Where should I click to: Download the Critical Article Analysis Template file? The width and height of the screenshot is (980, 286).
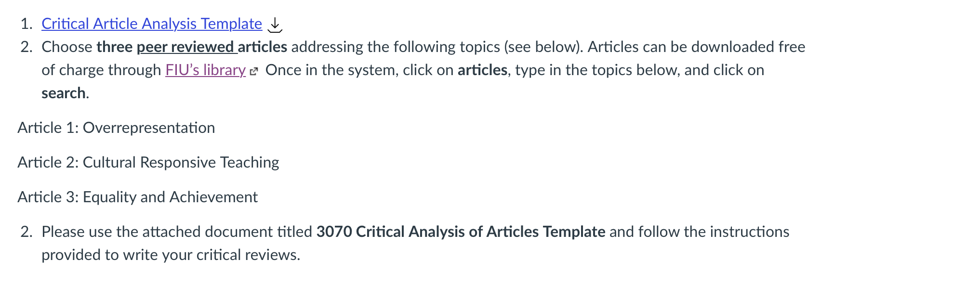click(x=275, y=25)
